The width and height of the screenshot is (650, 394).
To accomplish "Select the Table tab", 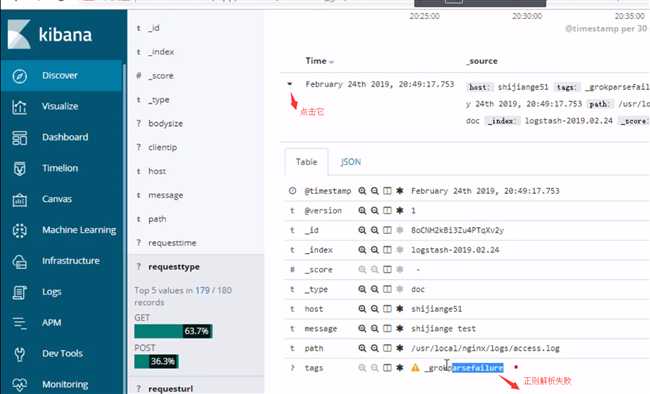I will click(x=306, y=162).
